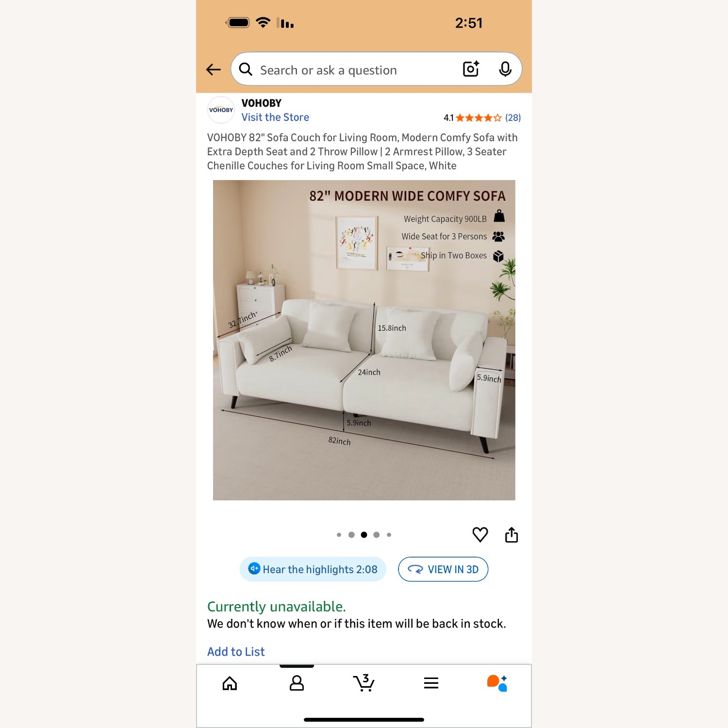Tap the sofa dimensions product image
Viewport: 728px width, 728px height.
(364, 340)
